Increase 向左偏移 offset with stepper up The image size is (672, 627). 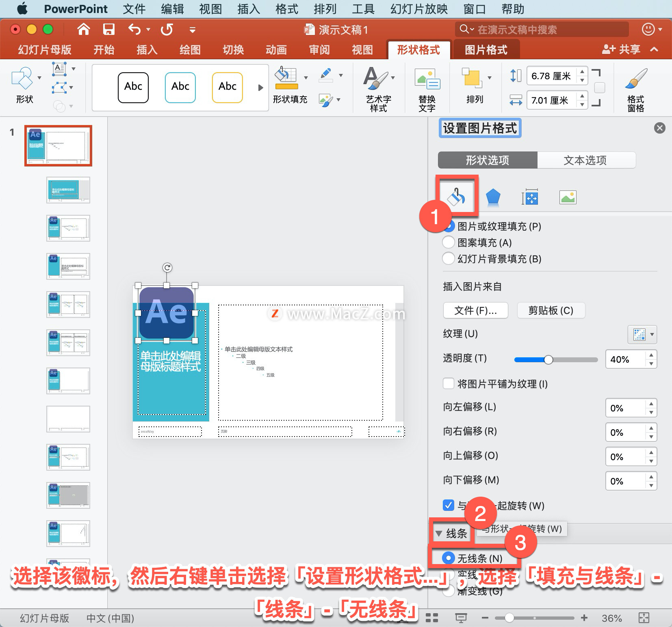click(x=651, y=404)
